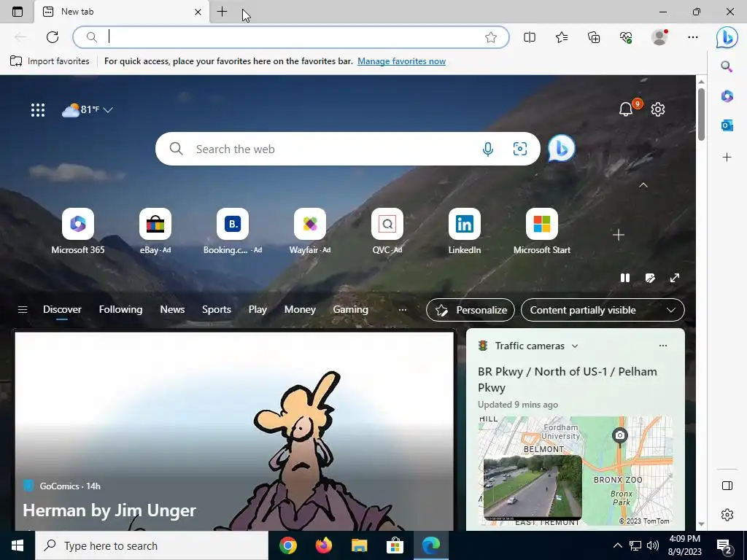Viewport: 747px width, 560px height.
Task: Open the user profile menu
Action: [x=659, y=37]
